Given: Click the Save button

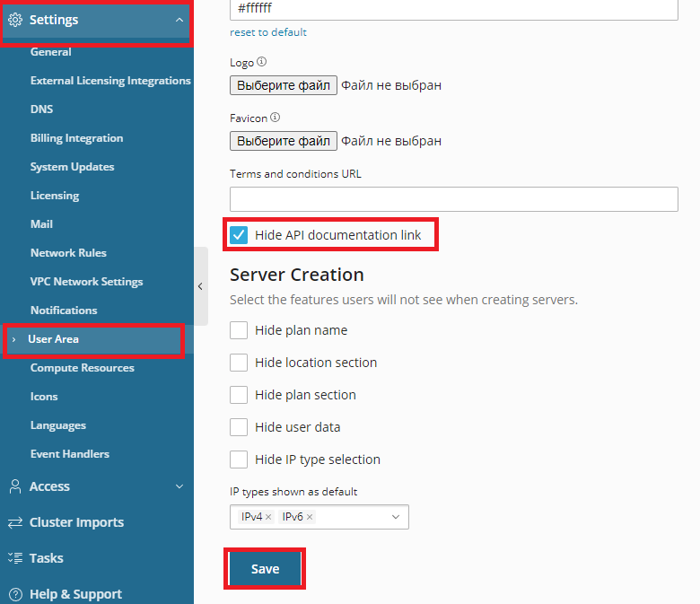Looking at the screenshot, I should (x=265, y=569).
